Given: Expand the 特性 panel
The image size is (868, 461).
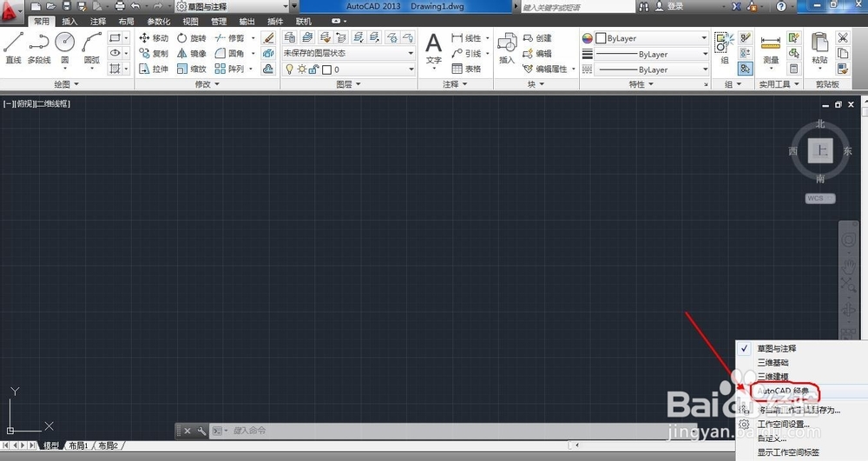Looking at the screenshot, I should pos(641,84).
